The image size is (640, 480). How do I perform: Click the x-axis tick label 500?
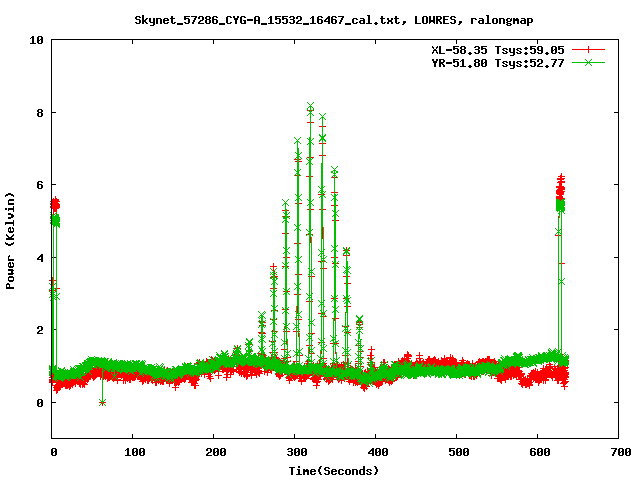[x=458, y=452]
